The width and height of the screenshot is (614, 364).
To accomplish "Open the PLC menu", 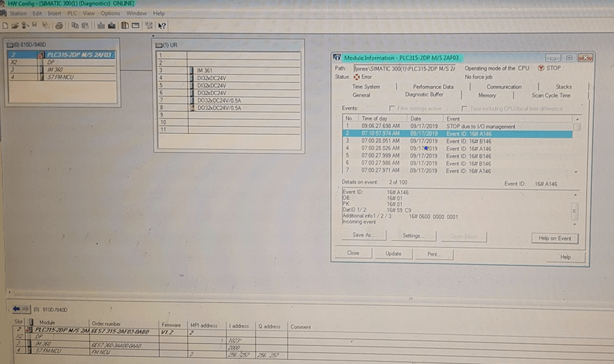I will [72, 13].
